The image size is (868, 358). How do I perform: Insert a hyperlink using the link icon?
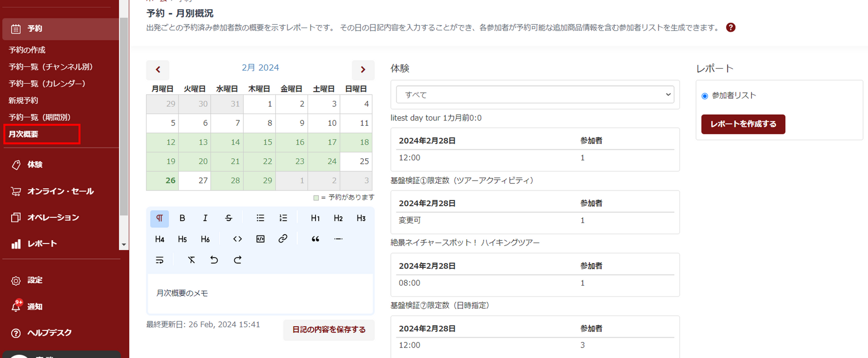(x=283, y=239)
